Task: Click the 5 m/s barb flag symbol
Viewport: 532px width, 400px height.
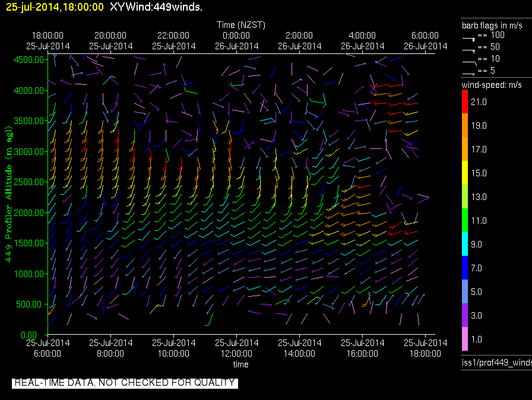Action: coord(468,74)
